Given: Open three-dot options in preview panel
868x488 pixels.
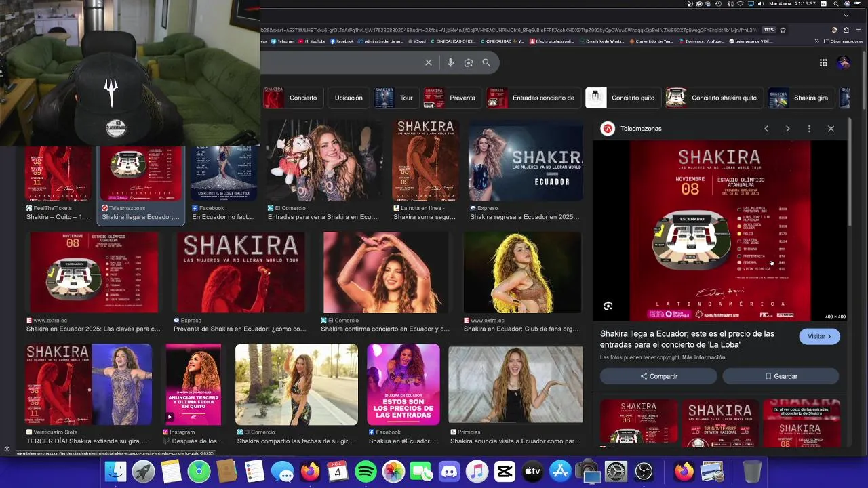Looking at the screenshot, I should (809, 129).
